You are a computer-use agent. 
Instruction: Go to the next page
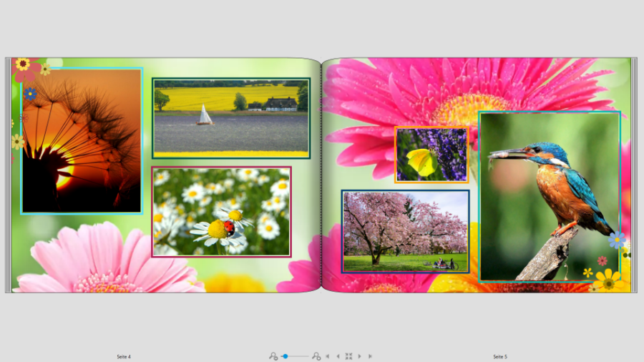pos(359,356)
